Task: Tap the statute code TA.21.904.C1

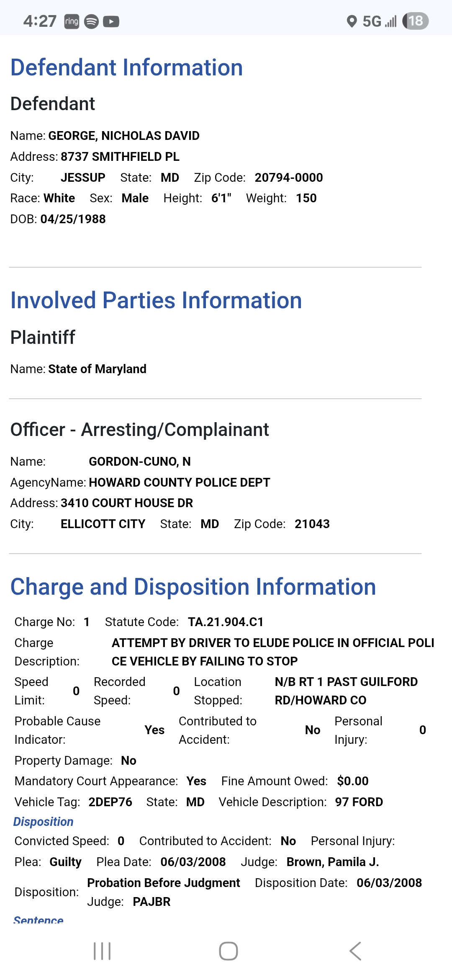Action: point(226,622)
